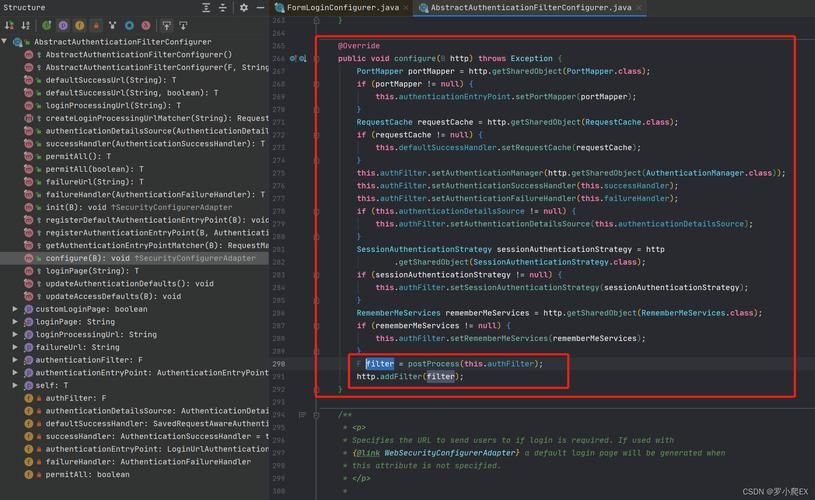The height and width of the screenshot is (500, 815).
Task: Toggle rendered Javadoc gutter icon at line 294
Action: 303,415
